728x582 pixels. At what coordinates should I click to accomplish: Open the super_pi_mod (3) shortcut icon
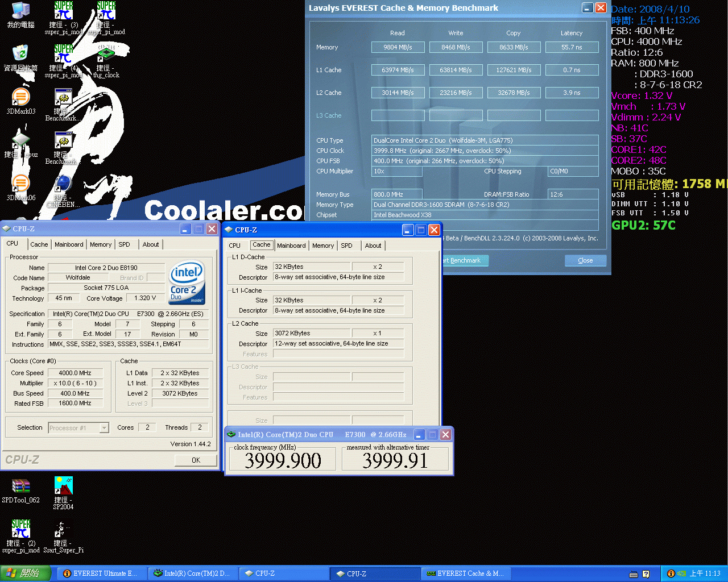(63, 18)
